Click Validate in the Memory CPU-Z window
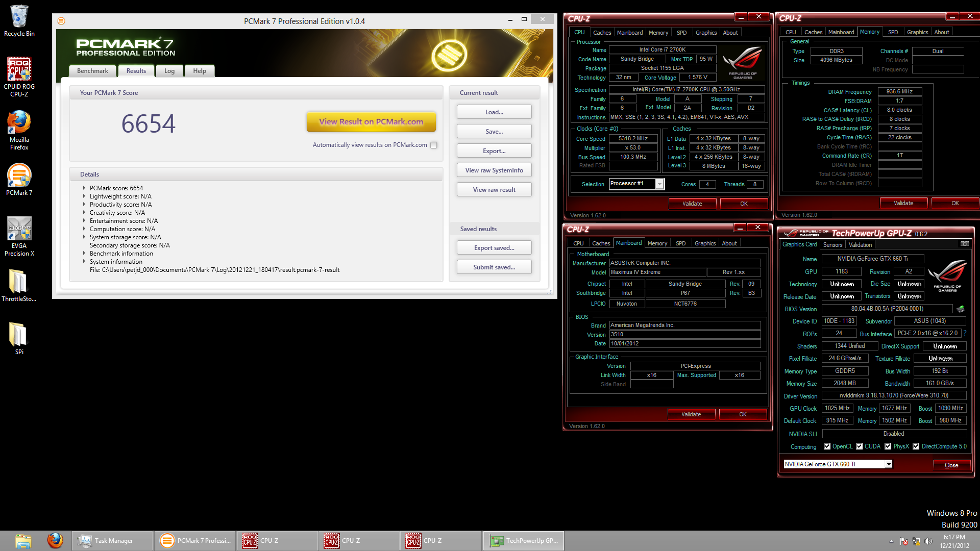This screenshot has height=551, width=980. point(903,203)
